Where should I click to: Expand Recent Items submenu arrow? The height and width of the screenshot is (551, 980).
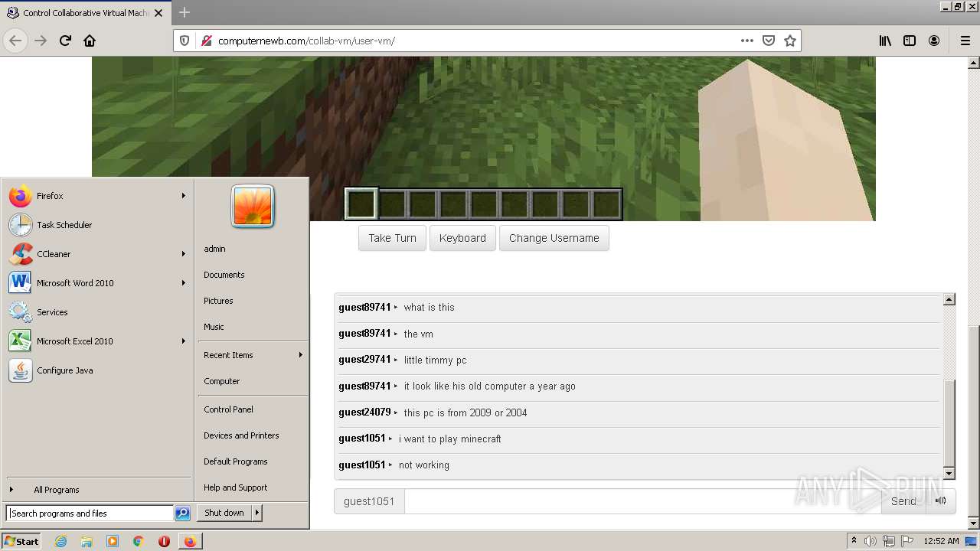click(301, 355)
